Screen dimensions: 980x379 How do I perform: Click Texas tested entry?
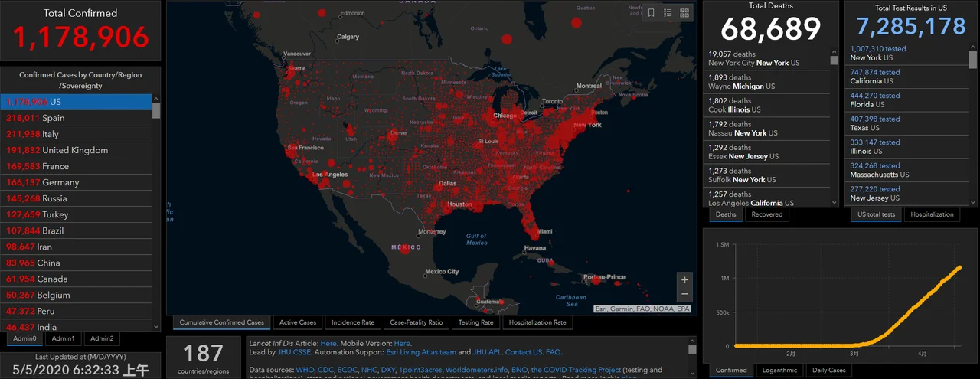point(907,123)
